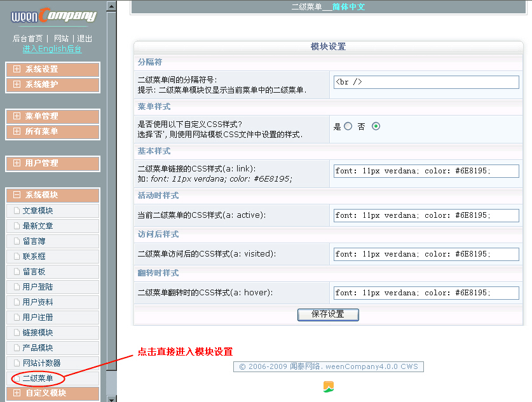Screen dimensions: 532x402
Task: Click the page icon beside 网站计数器
Action: click(x=17, y=363)
